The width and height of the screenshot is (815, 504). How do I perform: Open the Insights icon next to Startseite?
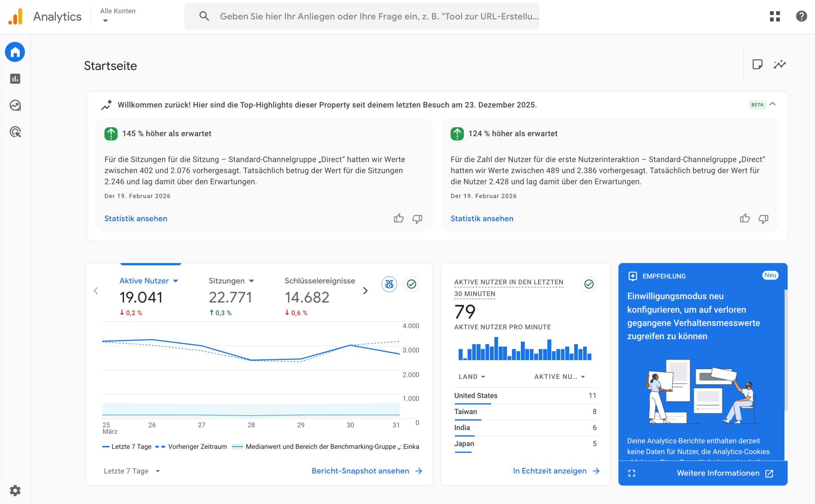(780, 64)
